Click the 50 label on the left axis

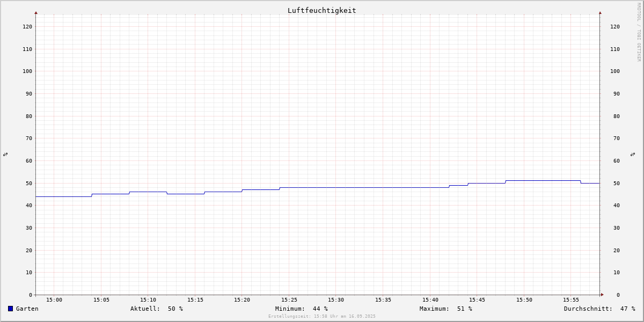(29, 183)
